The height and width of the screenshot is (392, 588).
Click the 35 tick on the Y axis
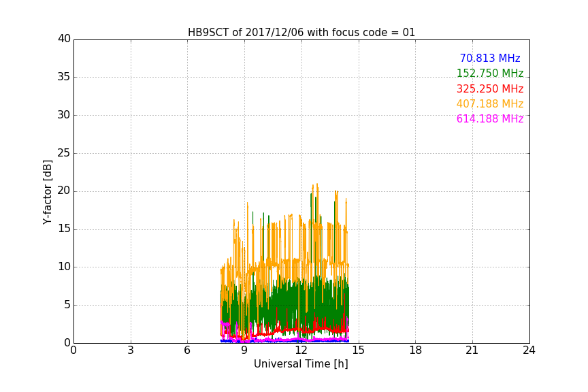[64, 77]
